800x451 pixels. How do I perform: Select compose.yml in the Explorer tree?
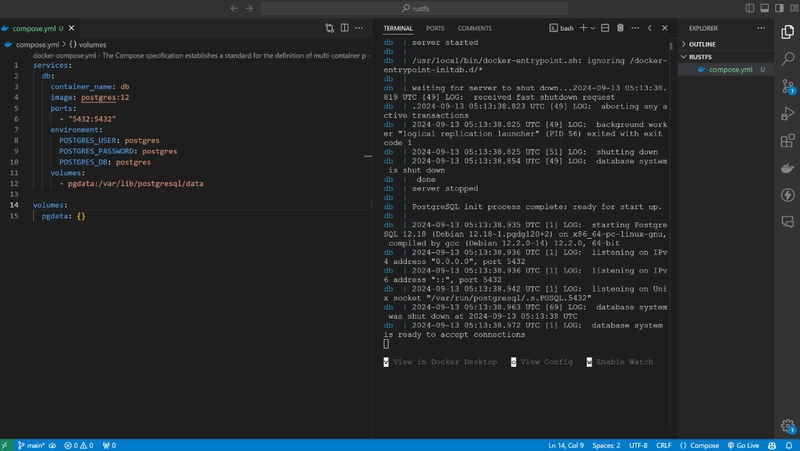click(726, 69)
